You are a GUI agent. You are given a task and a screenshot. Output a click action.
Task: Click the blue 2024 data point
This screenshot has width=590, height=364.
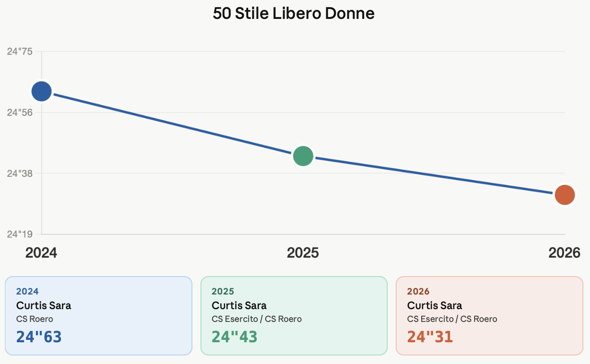click(x=42, y=91)
